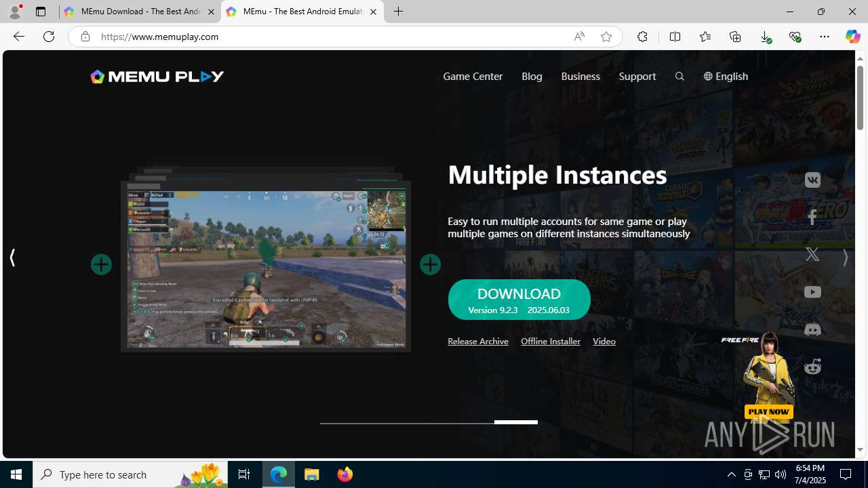Open Collections icon
The width and height of the screenshot is (868, 488).
pos(735,37)
